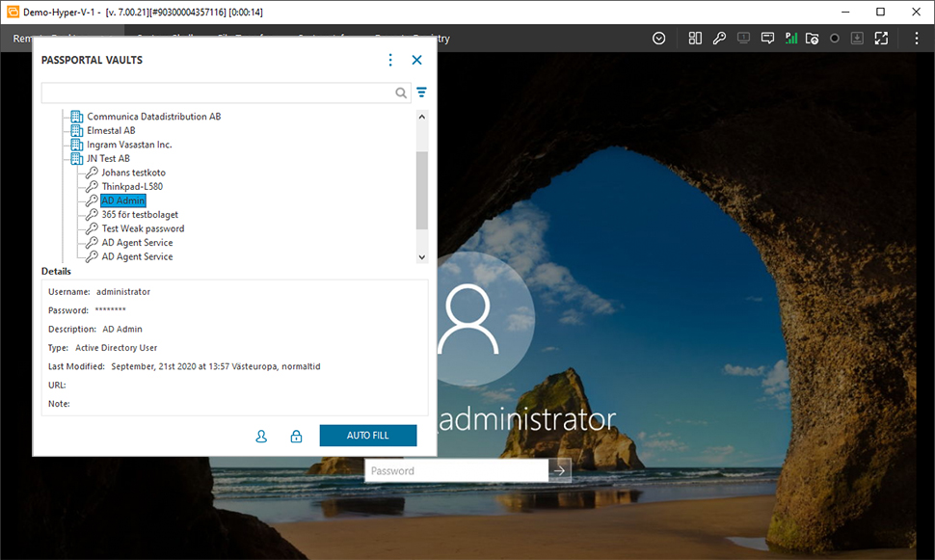Image resolution: width=935 pixels, height=560 pixels.
Task: Click the Active Directory User type value
Action: [117, 348]
